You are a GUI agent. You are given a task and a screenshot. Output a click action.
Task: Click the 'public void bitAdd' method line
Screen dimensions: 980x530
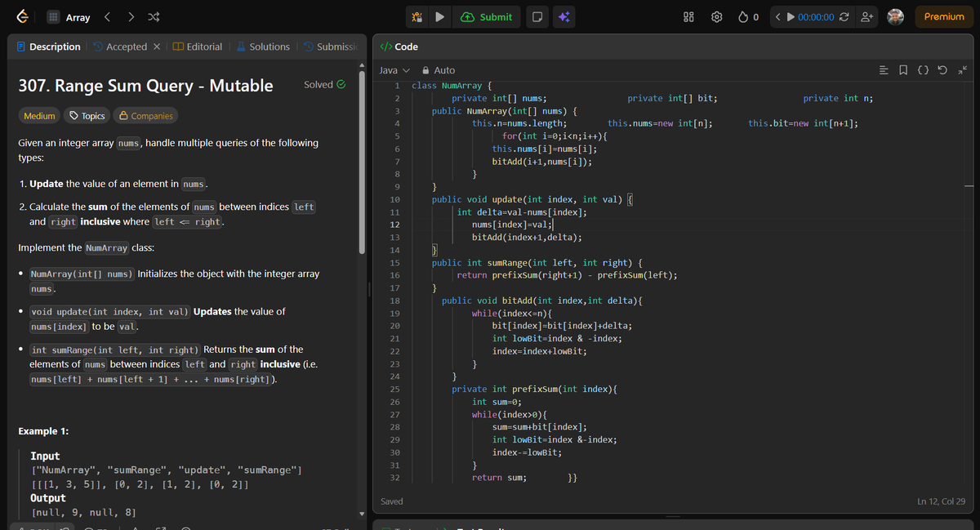pyautogui.click(x=542, y=301)
